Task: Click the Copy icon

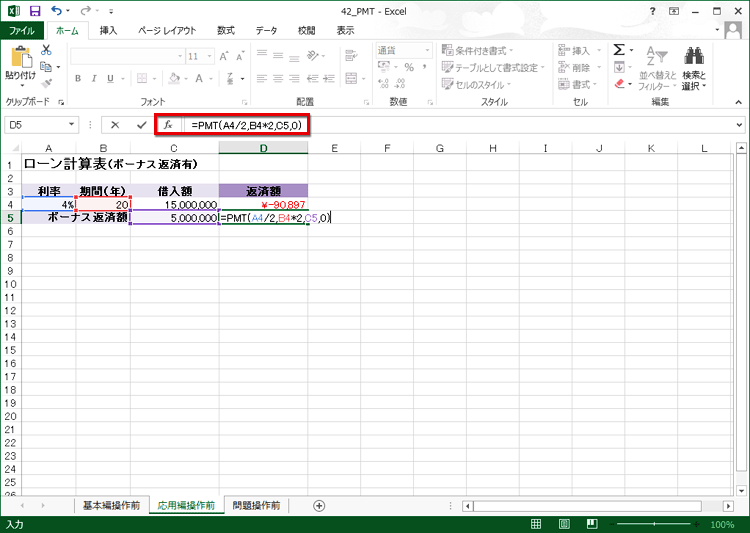Action: [46, 67]
